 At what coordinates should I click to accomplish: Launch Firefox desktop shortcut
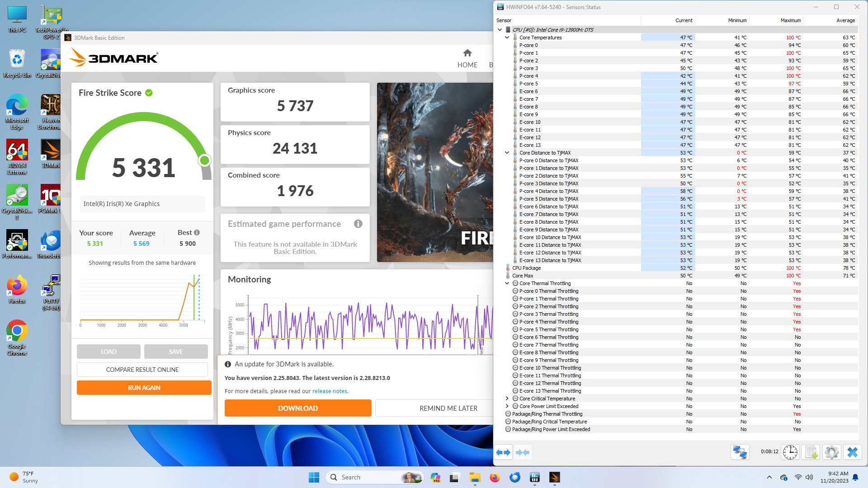click(17, 289)
